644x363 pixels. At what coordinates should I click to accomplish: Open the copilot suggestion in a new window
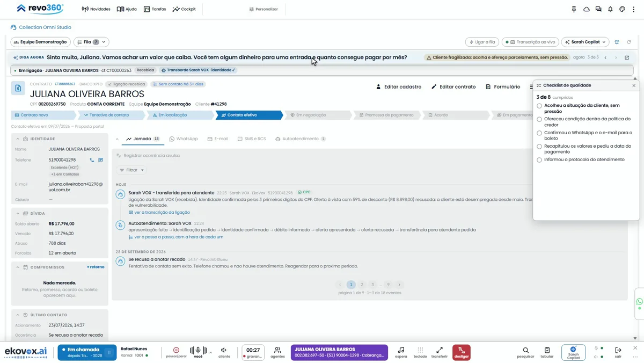pos(627,57)
